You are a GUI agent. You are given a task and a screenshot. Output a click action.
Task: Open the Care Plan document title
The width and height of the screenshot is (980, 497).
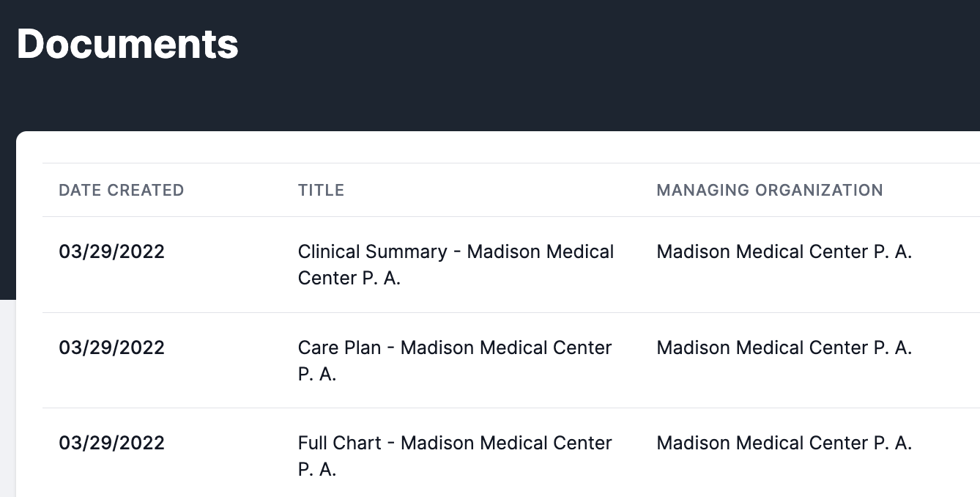coord(454,347)
